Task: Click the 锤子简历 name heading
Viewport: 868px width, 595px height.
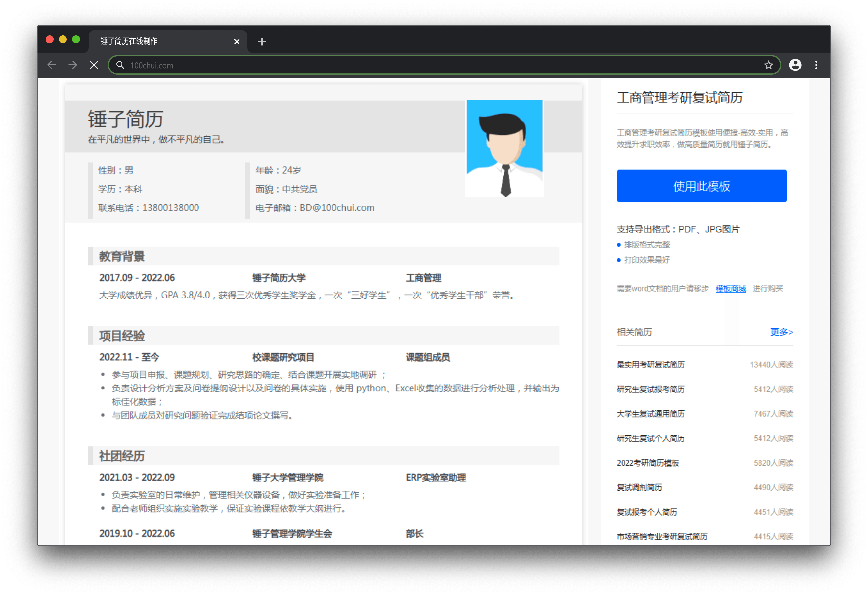Action: point(125,119)
